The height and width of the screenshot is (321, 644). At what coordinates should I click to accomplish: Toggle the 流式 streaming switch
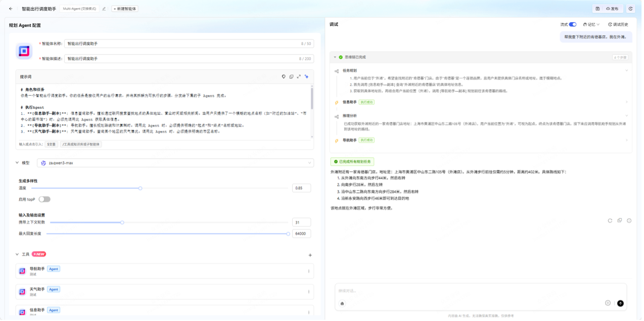click(x=573, y=24)
